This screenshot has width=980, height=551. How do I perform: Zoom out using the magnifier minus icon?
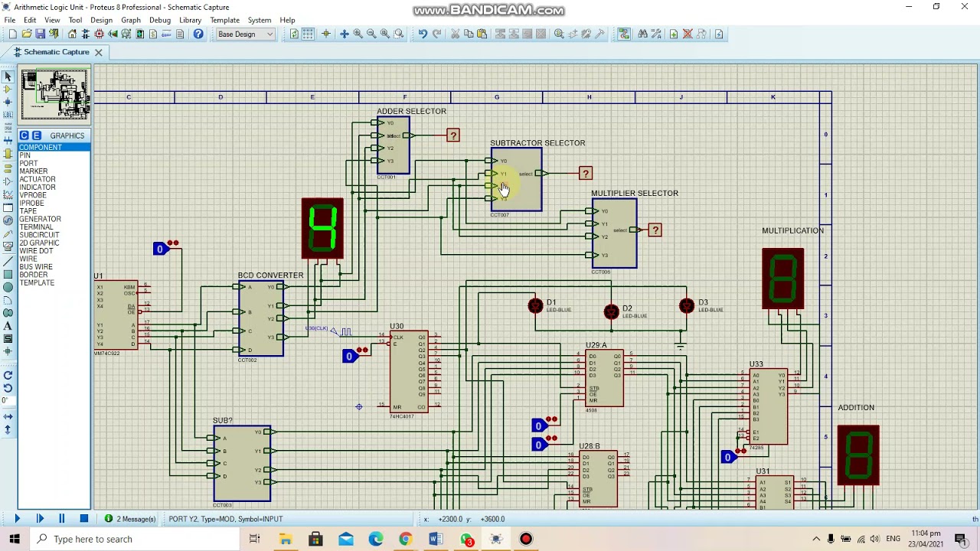[x=371, y=34]
